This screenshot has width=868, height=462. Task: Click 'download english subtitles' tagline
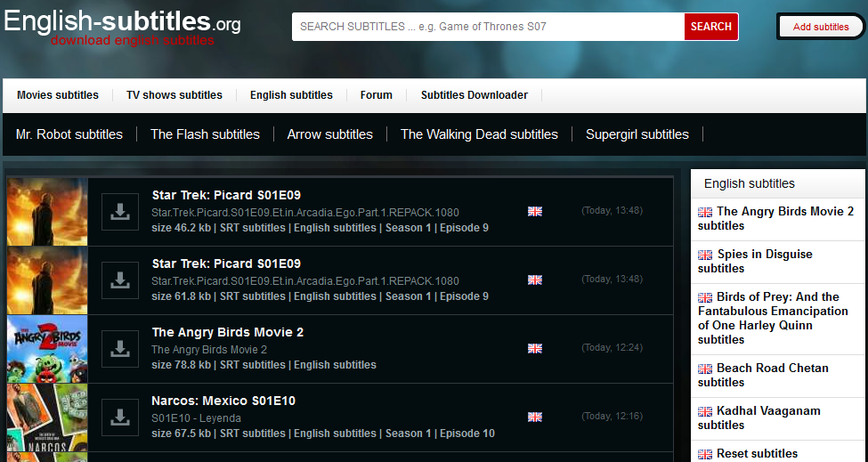133,40
